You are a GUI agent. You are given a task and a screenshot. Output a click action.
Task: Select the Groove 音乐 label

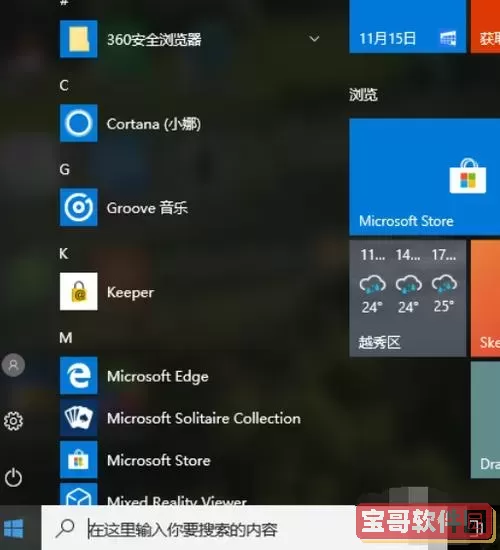147,208
